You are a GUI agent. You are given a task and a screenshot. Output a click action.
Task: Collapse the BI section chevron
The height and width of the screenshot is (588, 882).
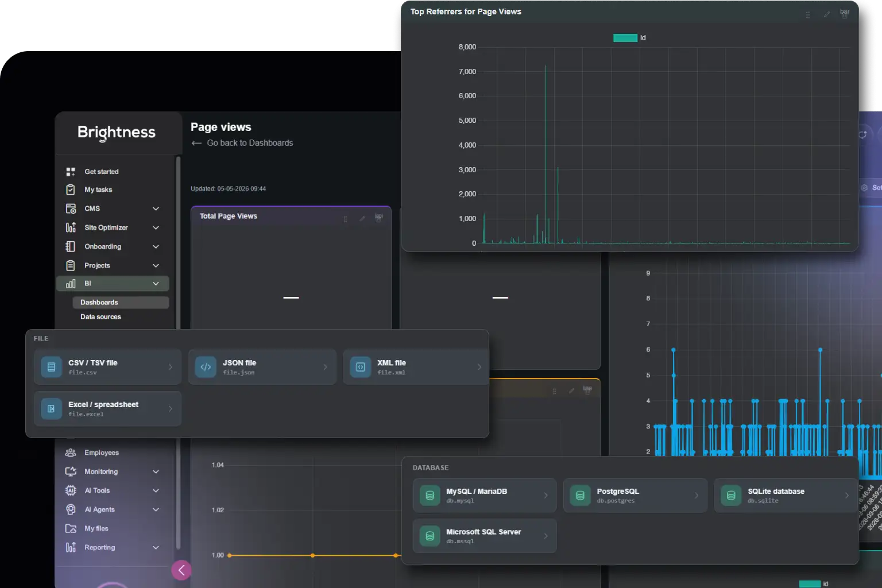tap(156, 284)
